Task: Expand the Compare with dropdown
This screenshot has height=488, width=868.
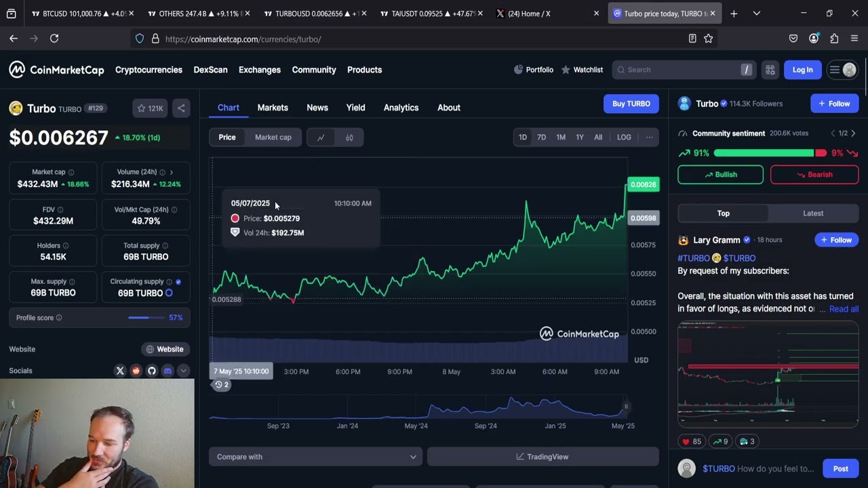Action: [315, 457]
